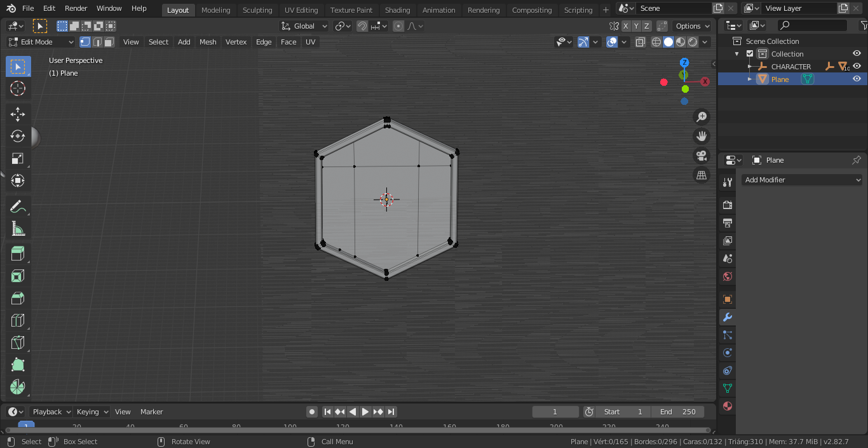This screenshot has width=868, height=448.
Task: Activate the Loop Cut tool
Action: coord(18,321)
